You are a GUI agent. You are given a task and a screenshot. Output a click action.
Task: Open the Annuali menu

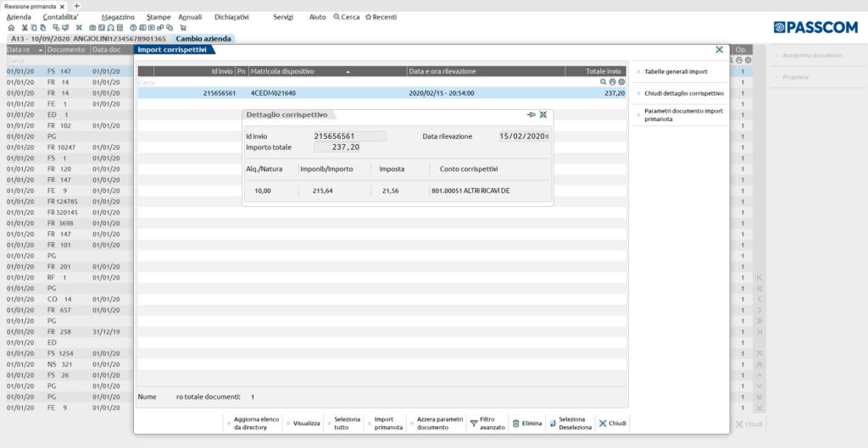190,17
